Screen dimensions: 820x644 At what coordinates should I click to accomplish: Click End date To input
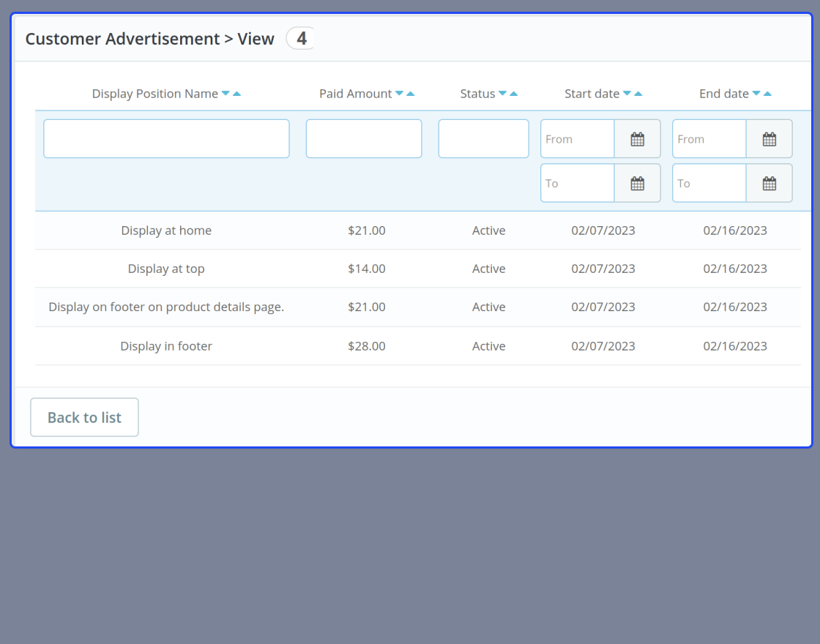[709, 184]
